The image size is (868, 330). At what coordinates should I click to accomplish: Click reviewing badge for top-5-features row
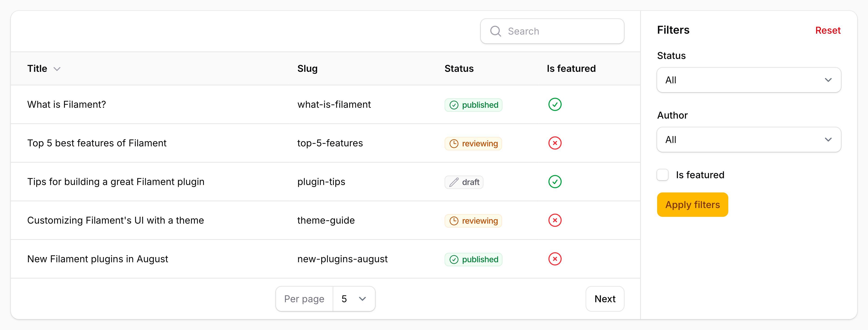coord(473,143)
